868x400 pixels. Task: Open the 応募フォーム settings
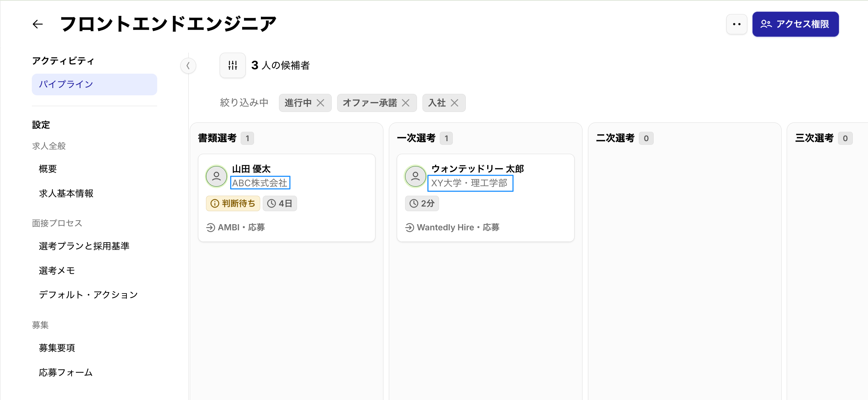pyautogui.click(x=66, y=373)
